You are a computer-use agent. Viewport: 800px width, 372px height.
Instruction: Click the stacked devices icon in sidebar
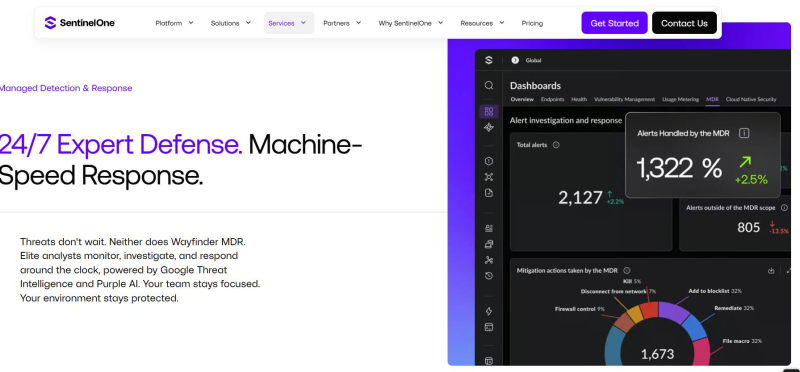tap(489, 244)
